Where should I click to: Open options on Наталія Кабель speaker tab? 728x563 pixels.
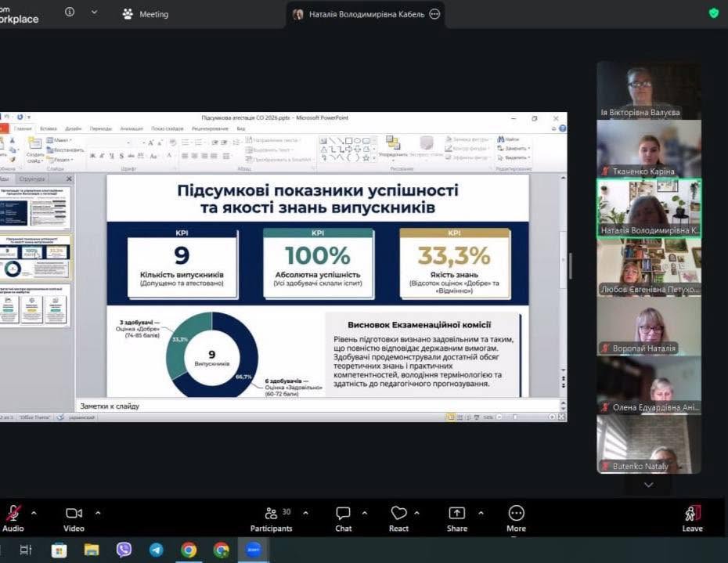434,14
